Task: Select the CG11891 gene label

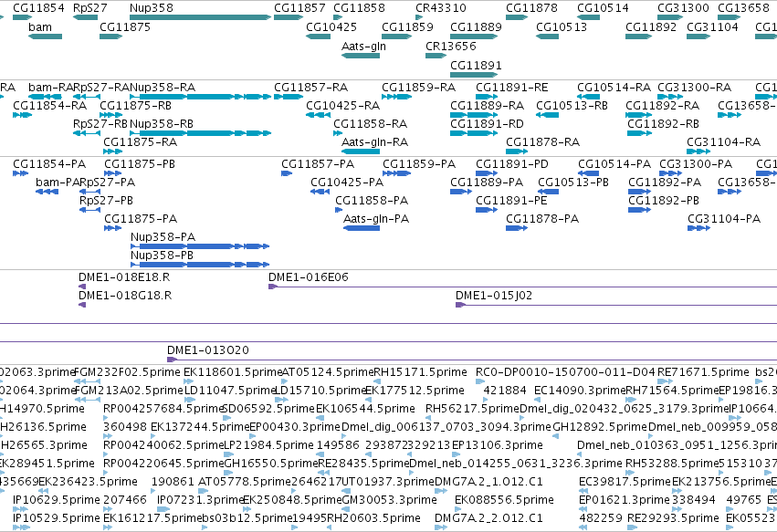Action: coord(476,66)
